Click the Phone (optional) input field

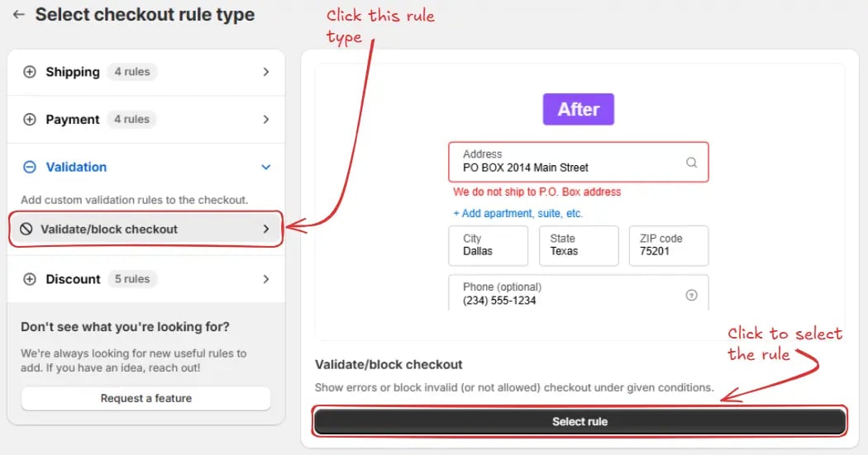pos(579,293)
